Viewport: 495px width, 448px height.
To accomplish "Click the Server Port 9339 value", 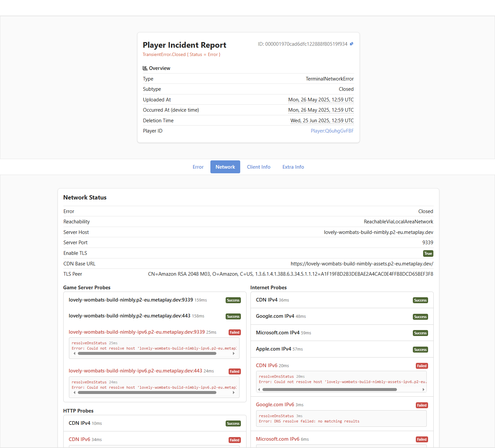I will pos(428,243).
